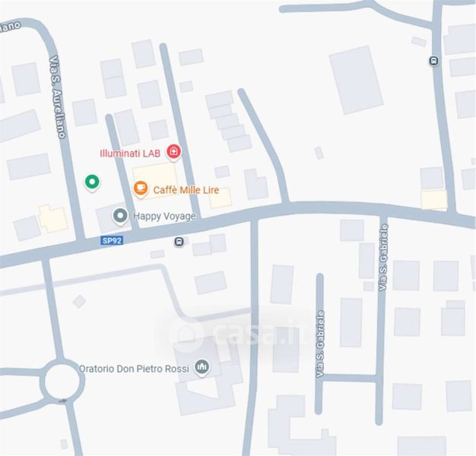The image size is (476, 456).
Task: Click the green location pin marker
Action: (92, 183)
